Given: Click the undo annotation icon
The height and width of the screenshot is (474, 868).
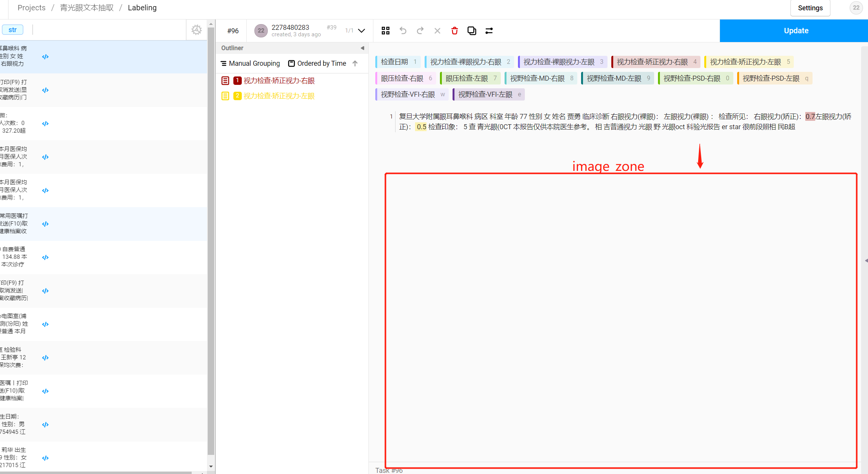Looking at the screenshot, I should click(402, 31).
